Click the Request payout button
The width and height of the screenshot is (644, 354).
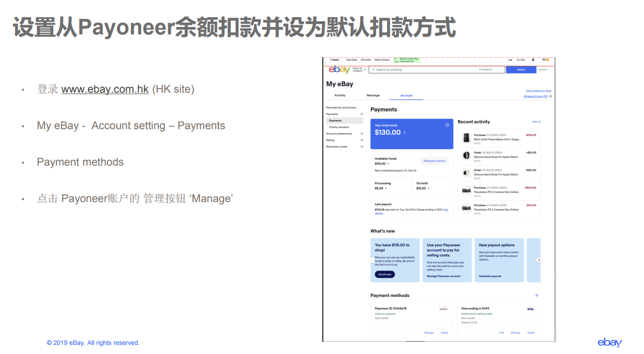point(434,161)
